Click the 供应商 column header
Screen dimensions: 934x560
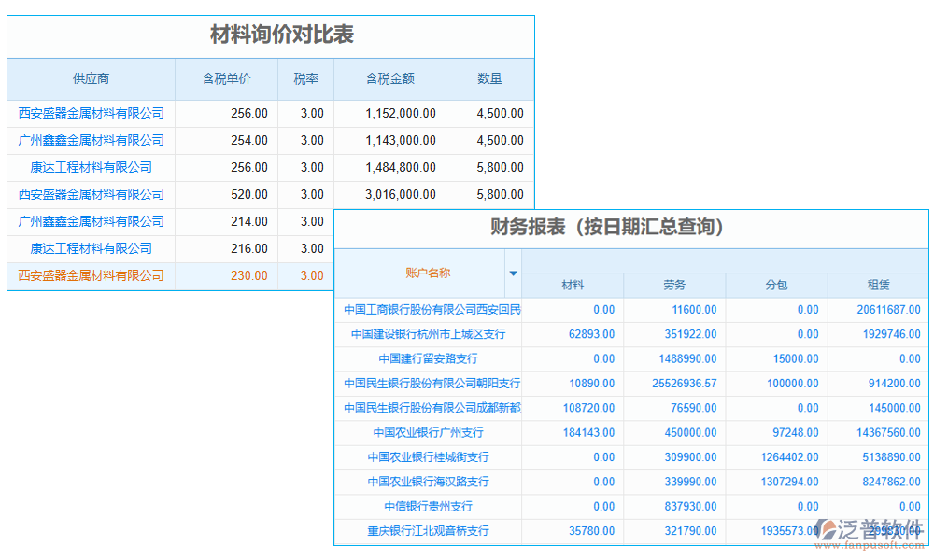(x=90, y=79)
